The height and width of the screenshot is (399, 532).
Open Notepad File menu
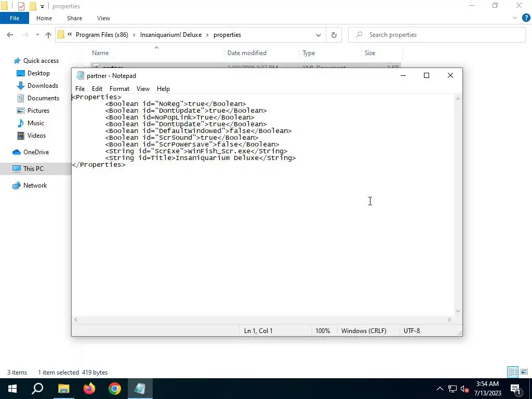79,88
